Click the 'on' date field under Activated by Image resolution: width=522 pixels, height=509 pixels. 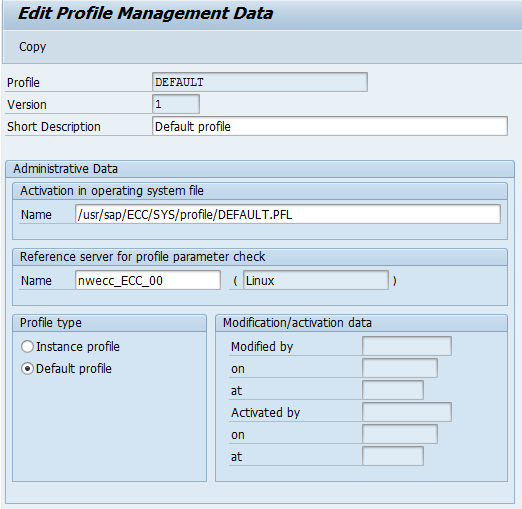click(x=400, y=434)
